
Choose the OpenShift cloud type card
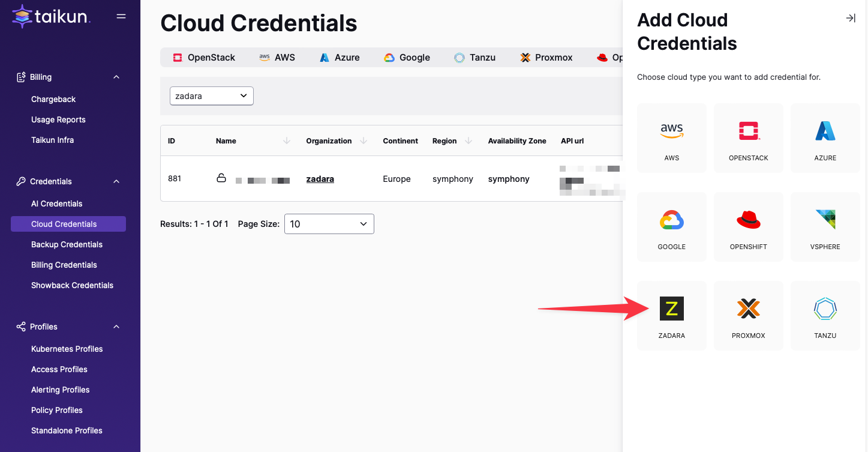pyautogui.click(x=749, y=227)
